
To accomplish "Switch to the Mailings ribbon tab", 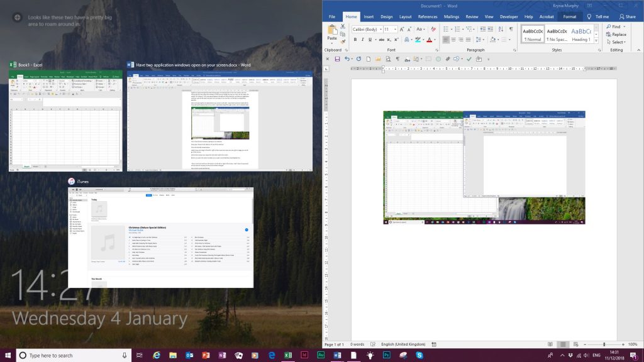I will (452, 16).
